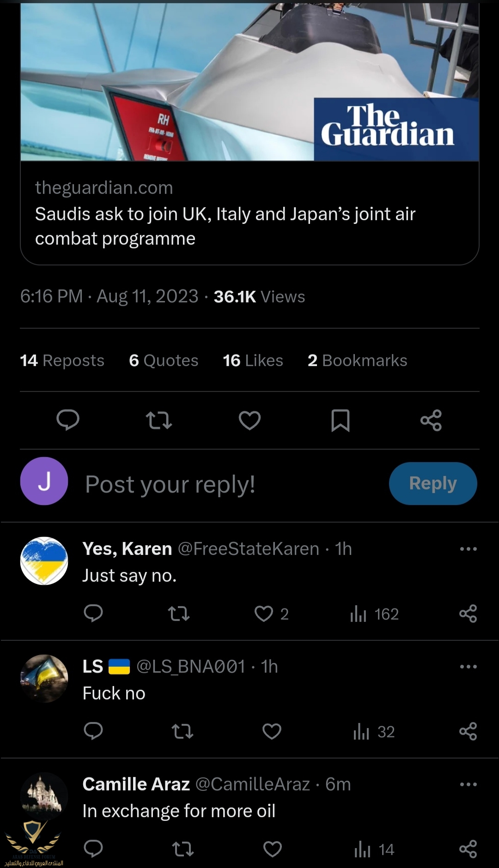Like the main Guardian post

click(249, 421)
